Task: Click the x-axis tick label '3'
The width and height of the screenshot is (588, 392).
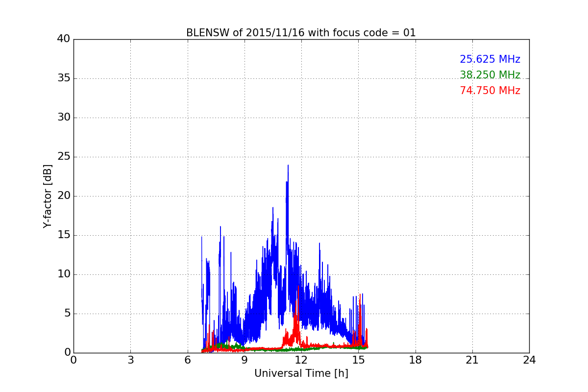Action: [130, 360]
